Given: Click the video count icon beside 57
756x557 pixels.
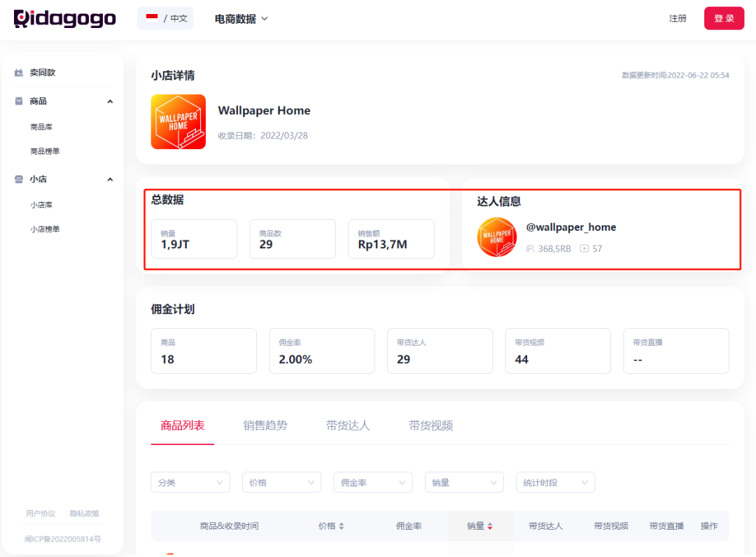Looking at the screenshot, I should [584, 248].
